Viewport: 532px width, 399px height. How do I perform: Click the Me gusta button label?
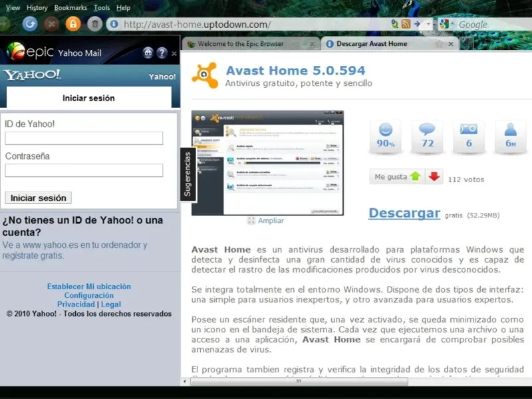pyautogui.click(x=390, y=177)
